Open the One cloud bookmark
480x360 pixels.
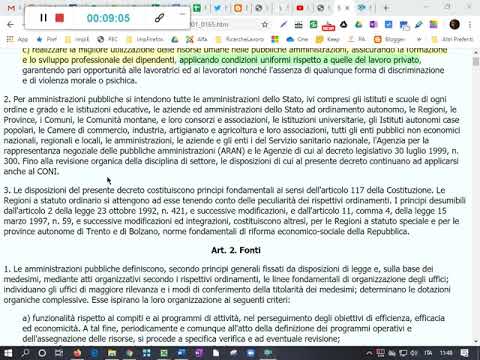tap(297, 39)
